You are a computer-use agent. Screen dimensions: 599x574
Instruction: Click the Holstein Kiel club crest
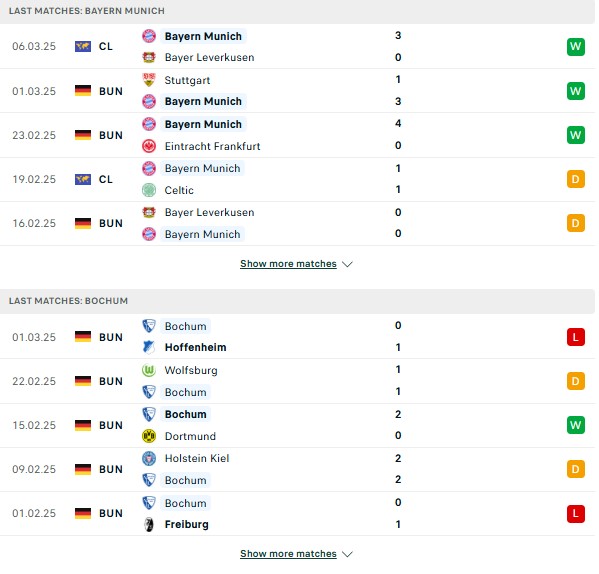pos(149,458)
